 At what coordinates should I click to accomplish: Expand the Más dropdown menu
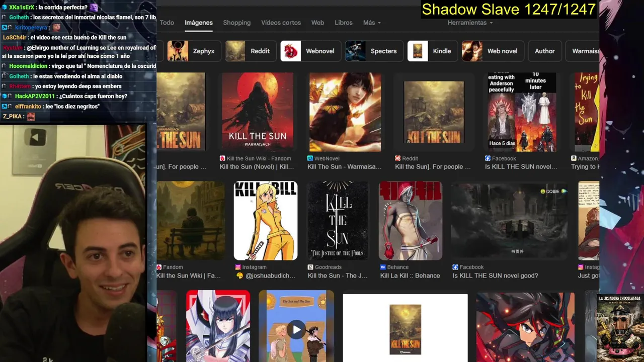(x=372, y=23)
